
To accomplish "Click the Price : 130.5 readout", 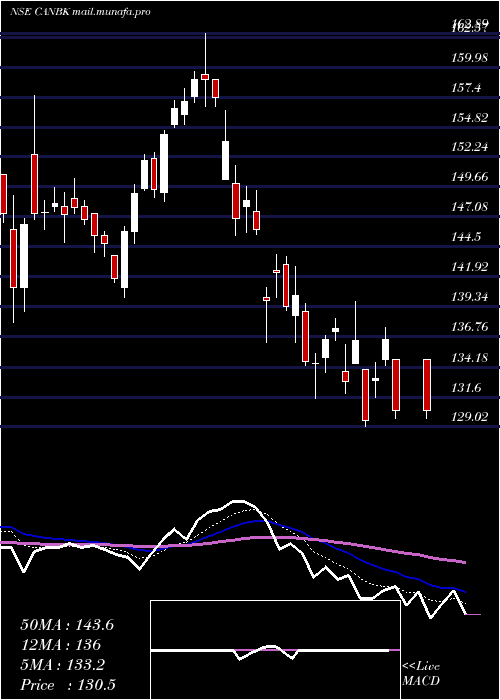I will pos(68,685).
